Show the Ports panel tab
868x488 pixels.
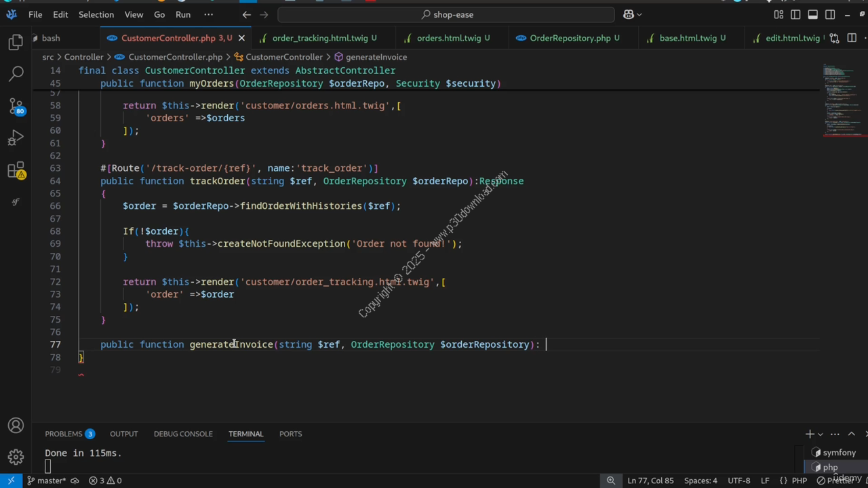click(290, 434)
